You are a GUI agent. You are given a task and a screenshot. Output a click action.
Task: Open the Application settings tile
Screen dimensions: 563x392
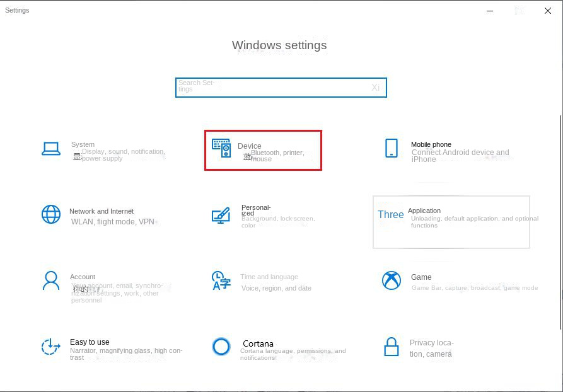click(x=451, y=222)
